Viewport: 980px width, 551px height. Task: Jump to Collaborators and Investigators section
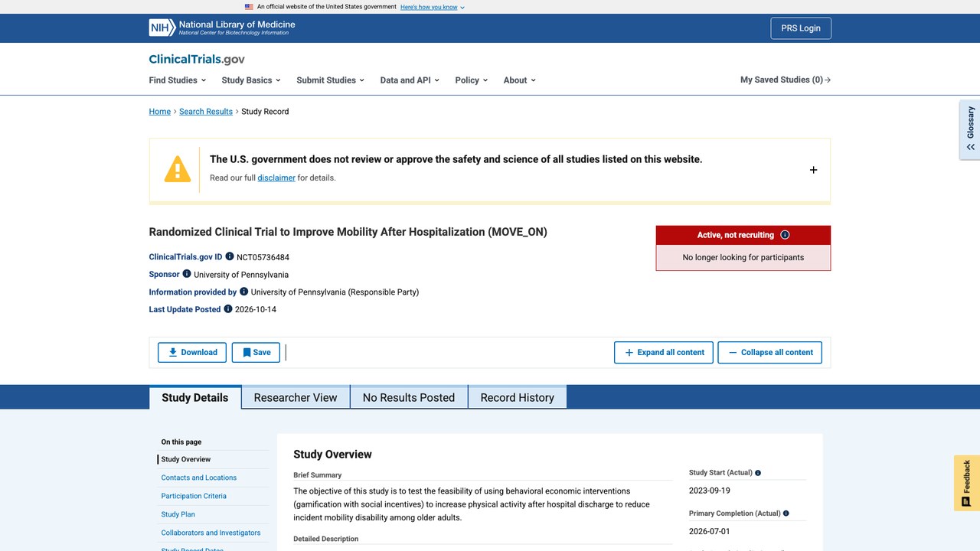coord(211,533)
